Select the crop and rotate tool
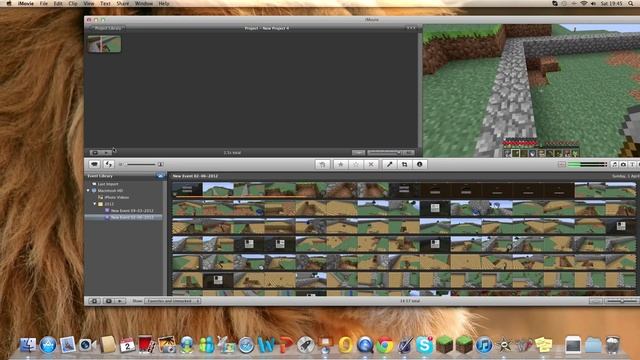 404,164
